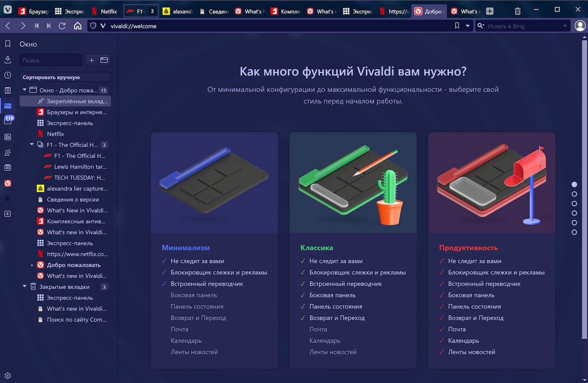Open the 'Сортировать вручную' sort dropdown
The height and width of the screenshot is (383, 588).
(65, 77)
